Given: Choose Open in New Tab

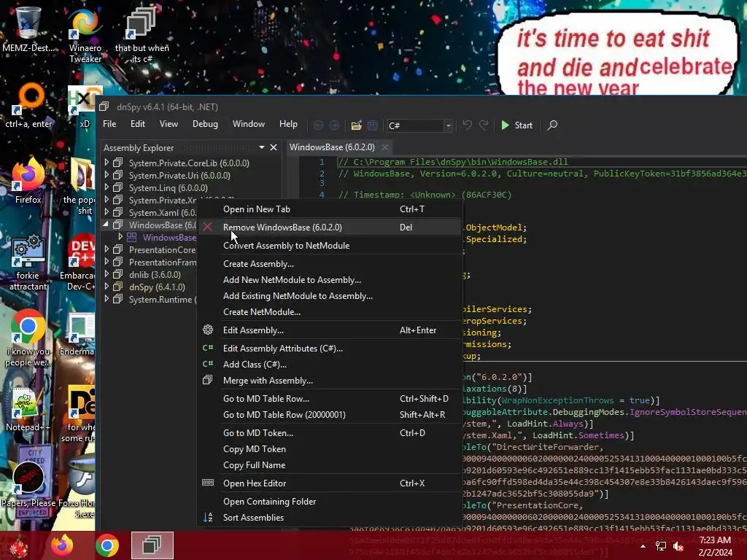Looking at the screenshot, I should tap(330, 209).
